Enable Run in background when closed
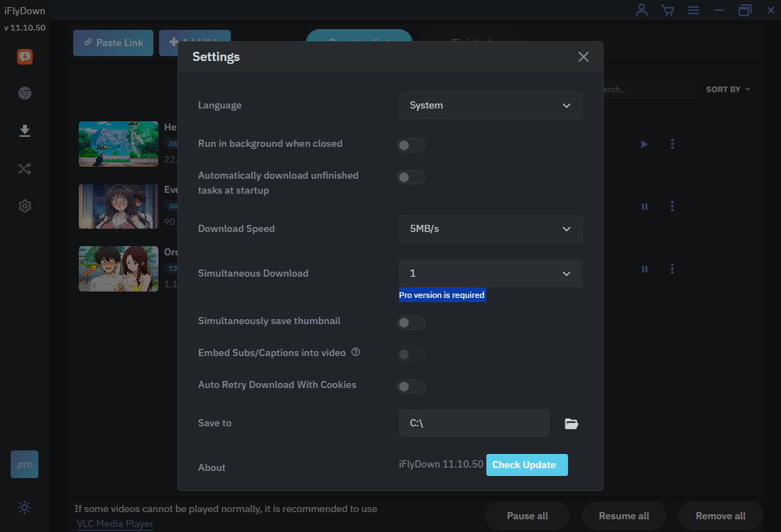 click(x=410, y=145)
